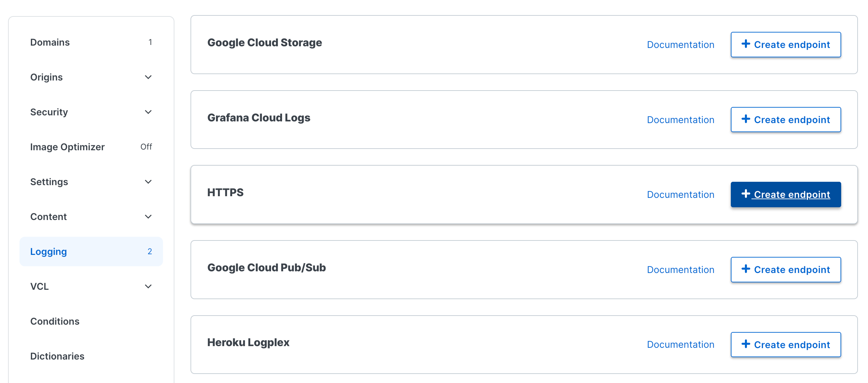Open HTTPS Documentation link

point(680,195)
